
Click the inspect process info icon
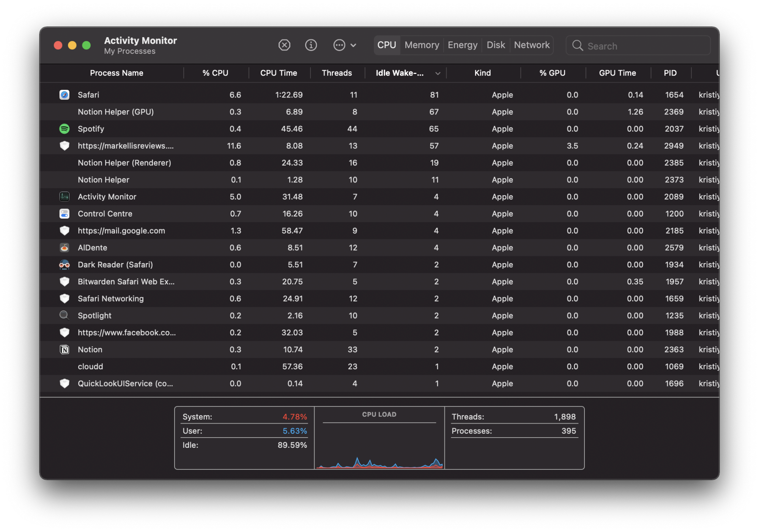click(x=311, y=45)
